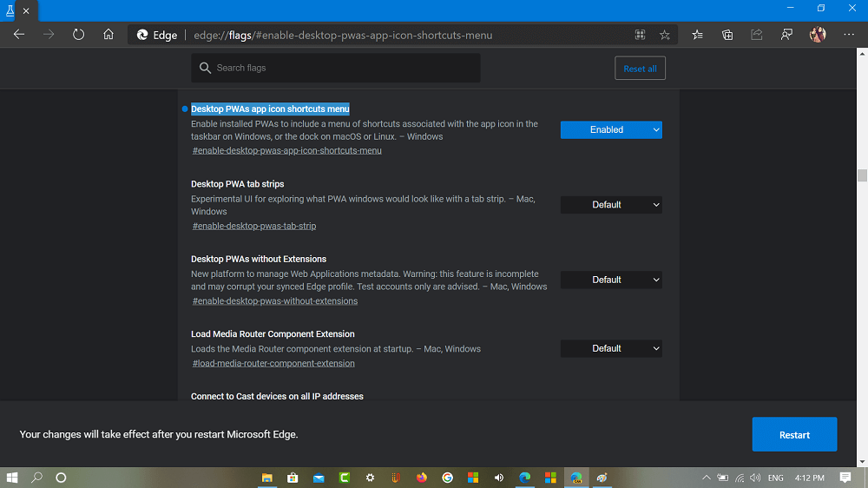Click the system tray volume icon
Screen dimensions: 868x488
click(755, 478)
